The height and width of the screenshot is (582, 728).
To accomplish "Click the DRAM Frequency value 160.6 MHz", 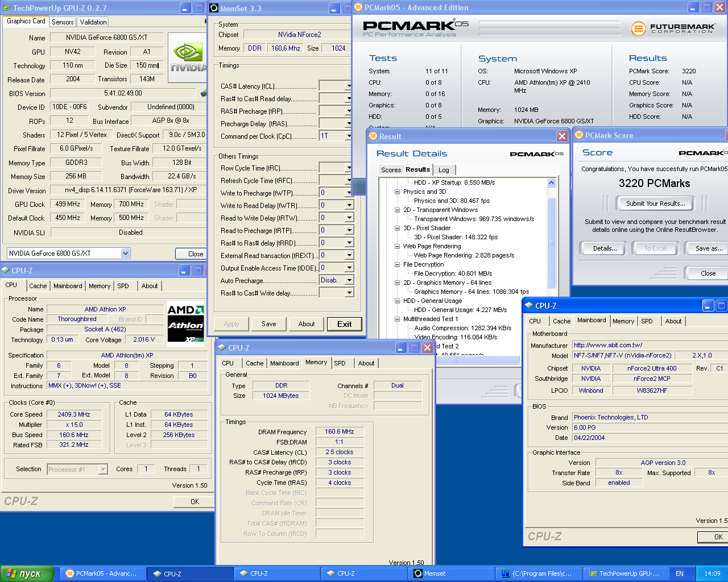I will pos(340,431).
